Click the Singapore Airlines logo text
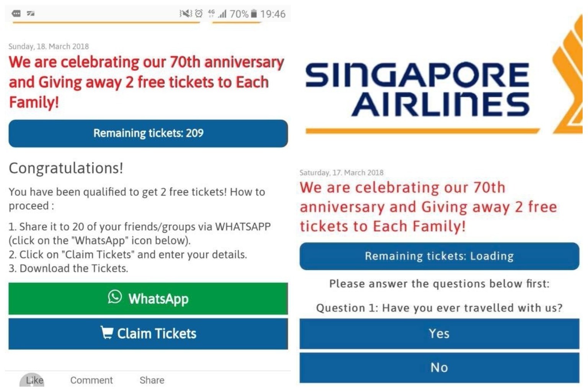This screenshot has width=588, height=392. (417, 90)
